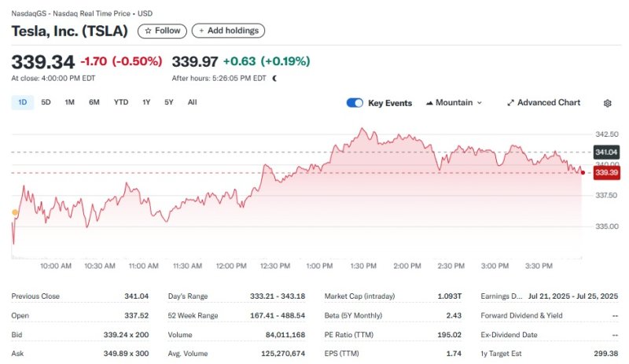Viewport: 629px width, 364px height.
Task: Toggle the Key Events switch
Action: pyautogui.click(x=355, y=103)
